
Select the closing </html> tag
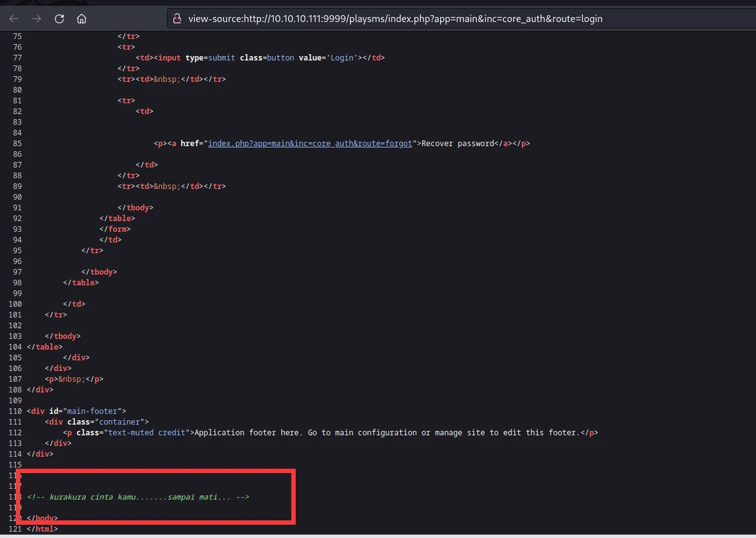42,529
